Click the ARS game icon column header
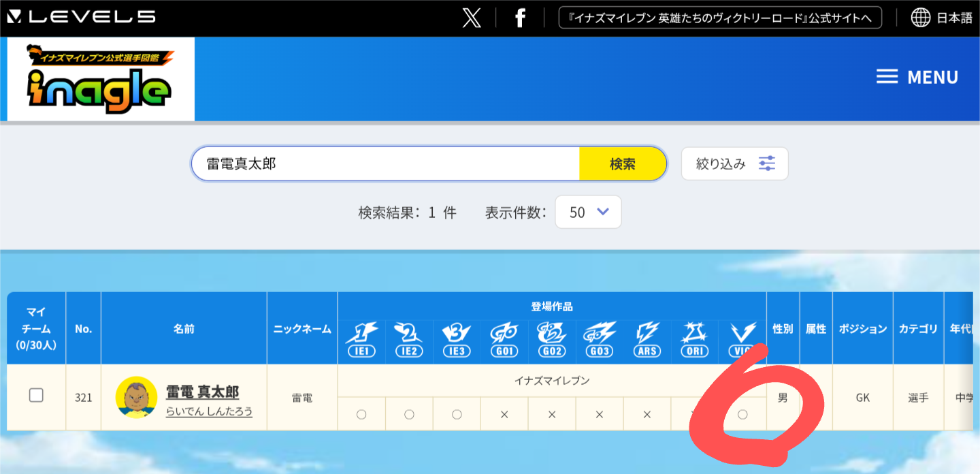980x474 pixels. click(647, 340)
